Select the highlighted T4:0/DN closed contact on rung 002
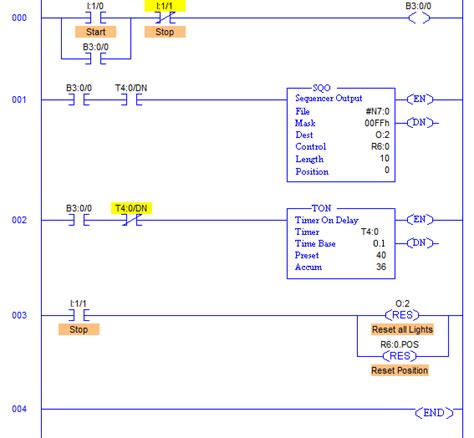The height and width of the screenshot is (438, 474). pos(131,220)
